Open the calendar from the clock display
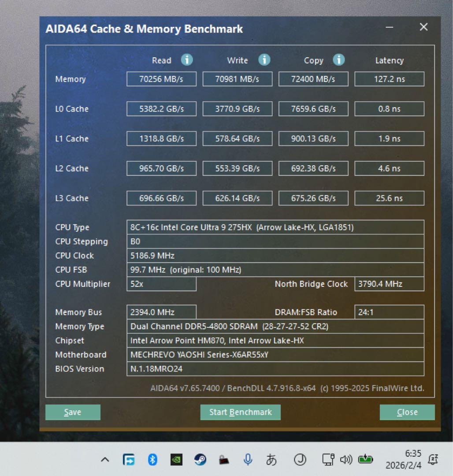453x476 pixels. click(404, 459)
